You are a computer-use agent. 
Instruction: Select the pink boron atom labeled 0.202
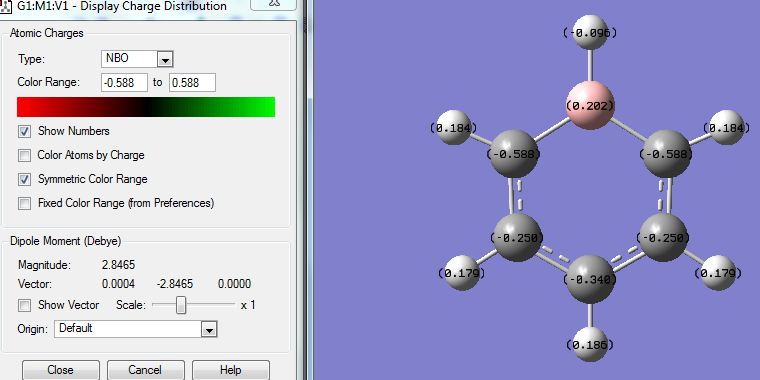(x=590, y=105)
